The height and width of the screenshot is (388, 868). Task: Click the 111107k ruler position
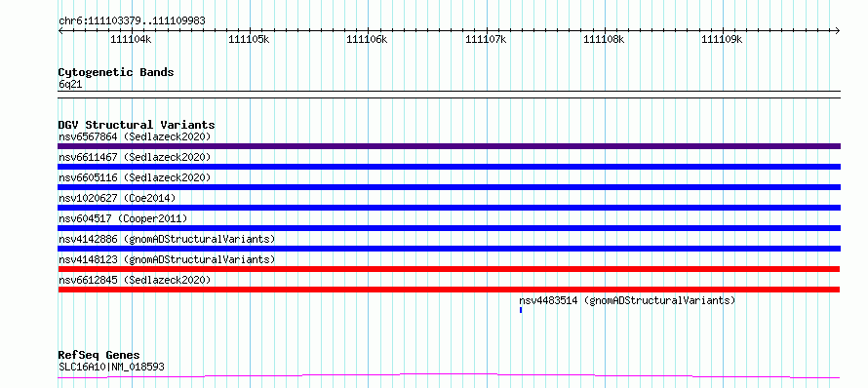(x=486, y=39)
